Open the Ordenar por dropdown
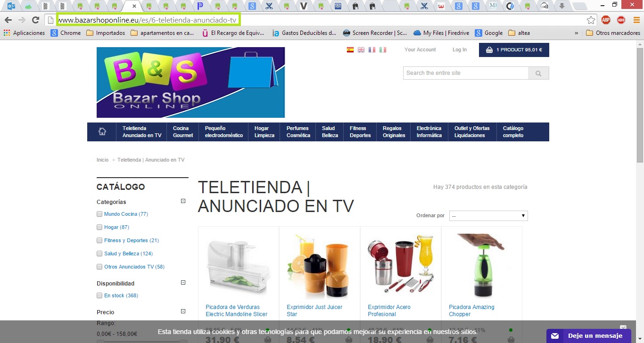644x343 pixels. click(488, 216)
